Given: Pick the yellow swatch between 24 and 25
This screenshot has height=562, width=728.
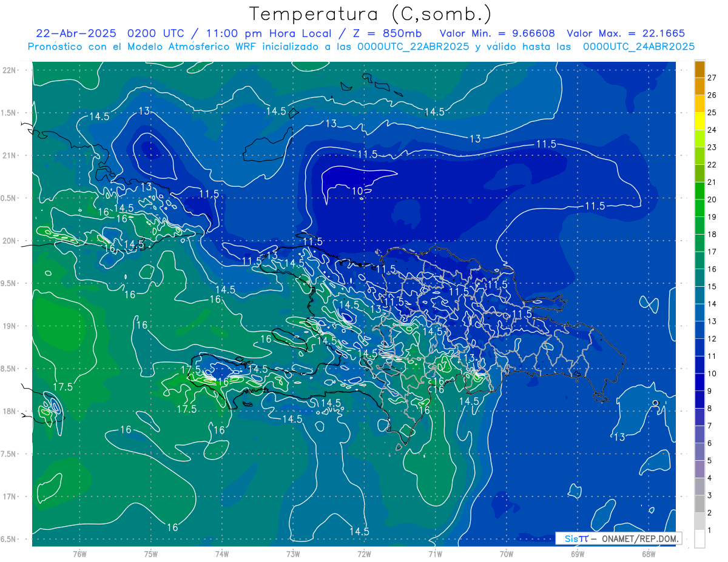Looking at the screenshot, I should [x=699, y=121].
